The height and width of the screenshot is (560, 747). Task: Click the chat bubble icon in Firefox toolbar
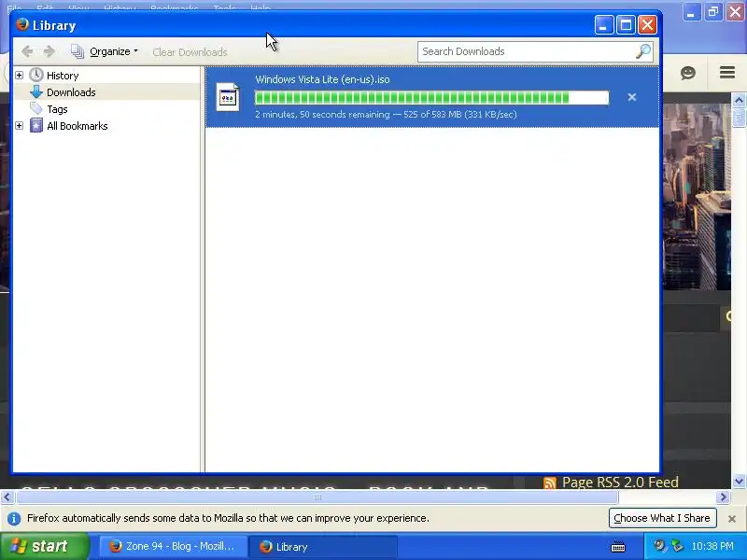click(x=688, y=73)
